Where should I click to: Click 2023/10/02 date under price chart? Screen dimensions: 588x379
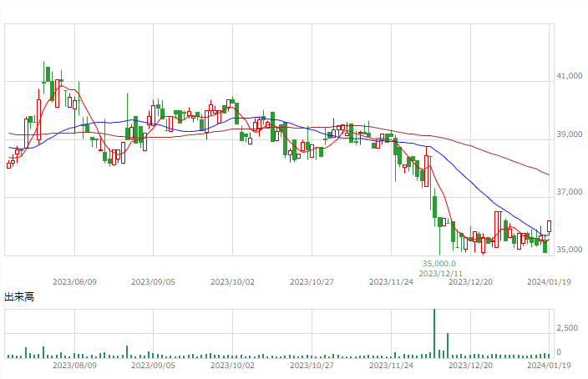pos(232,282)
